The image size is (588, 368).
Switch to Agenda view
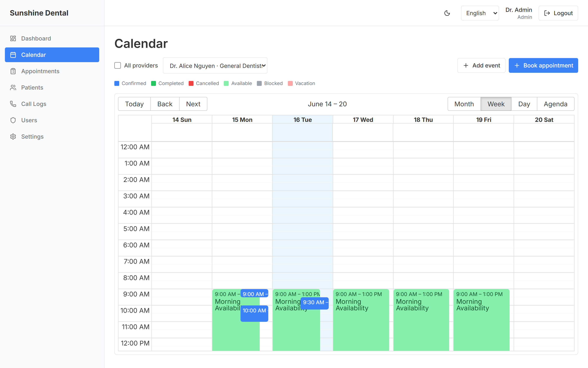(556, 104)
